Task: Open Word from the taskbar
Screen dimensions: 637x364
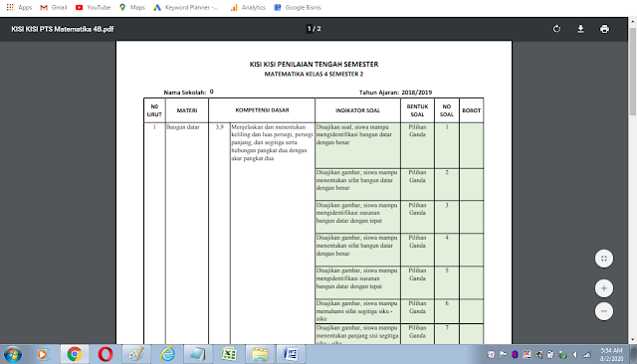Action: coord(291,354)
